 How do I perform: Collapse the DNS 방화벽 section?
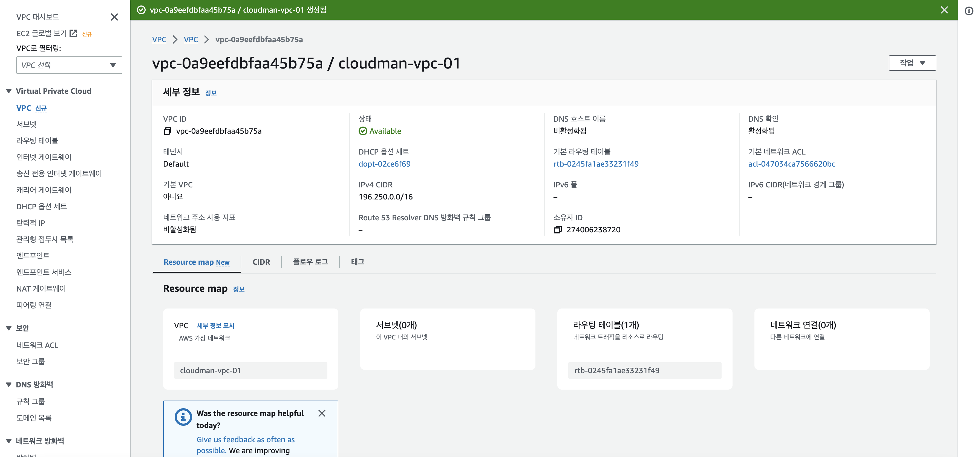[9, 385]
